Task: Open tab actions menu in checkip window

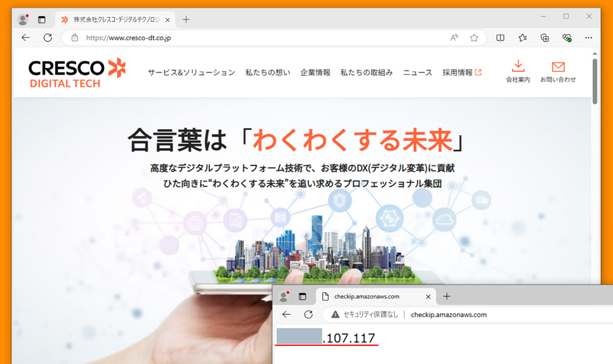Action: pos(302,297)
